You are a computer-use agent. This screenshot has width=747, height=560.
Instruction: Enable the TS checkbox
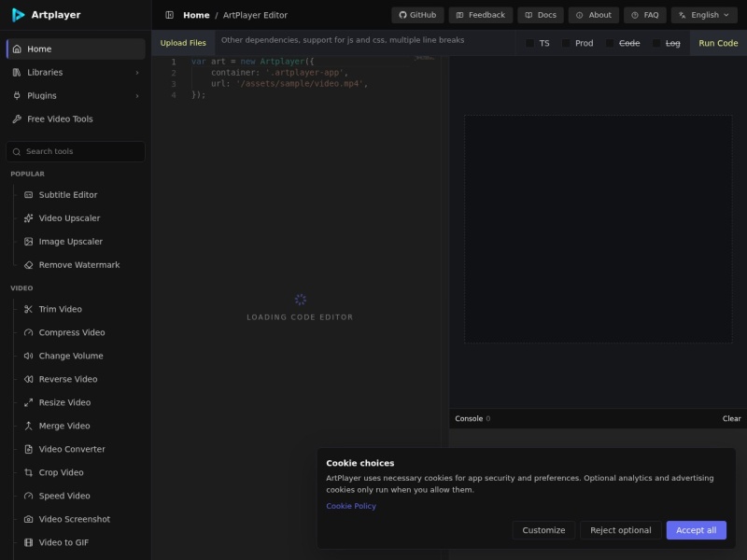tap(529, 43)
